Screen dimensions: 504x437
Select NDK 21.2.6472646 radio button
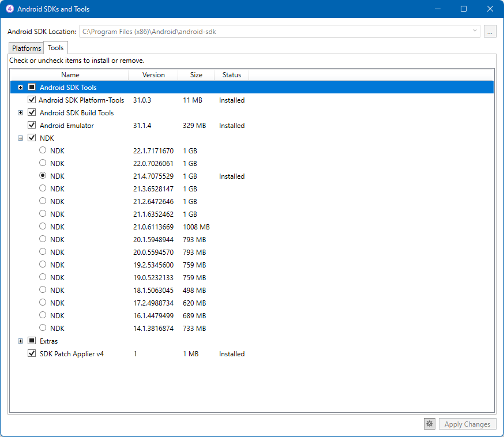[x=43, y=201]
